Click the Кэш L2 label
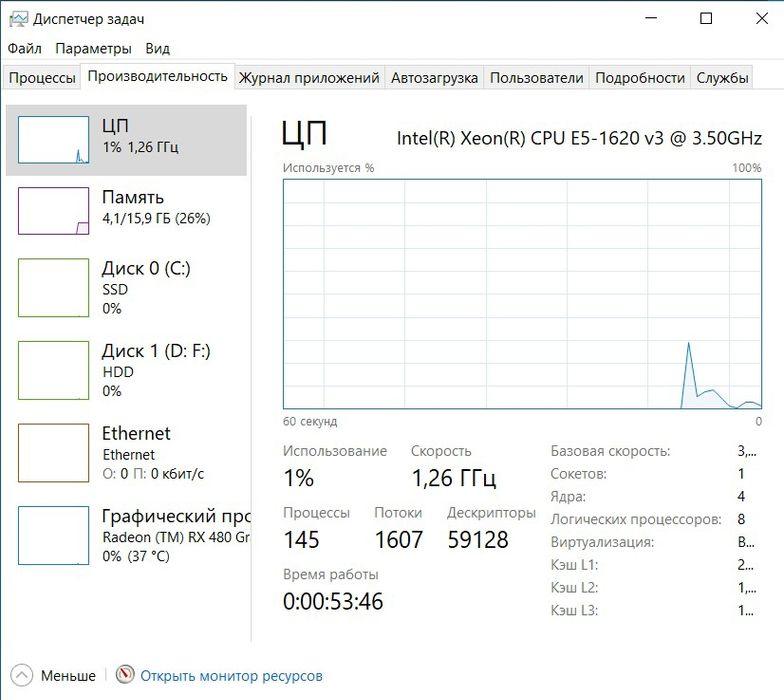The image size is (784, 700). [574, 588]
